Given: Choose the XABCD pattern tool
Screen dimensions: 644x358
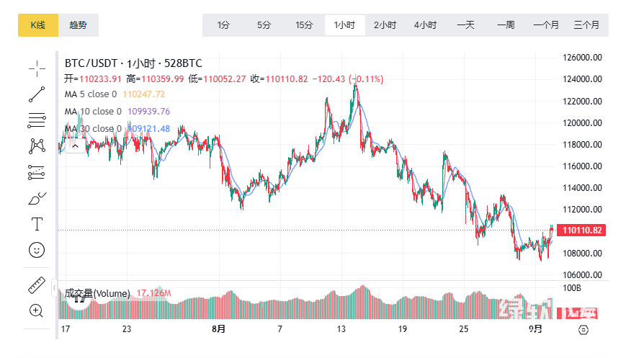Looking at the screenshot, I should [37, 146].
